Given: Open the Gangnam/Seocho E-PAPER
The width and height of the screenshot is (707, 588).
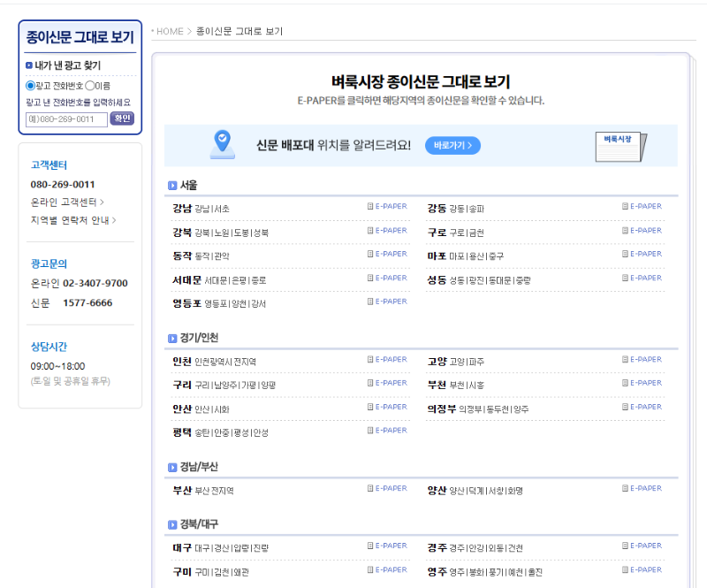Looking at the screenshot, I should (x=387, y=206).
